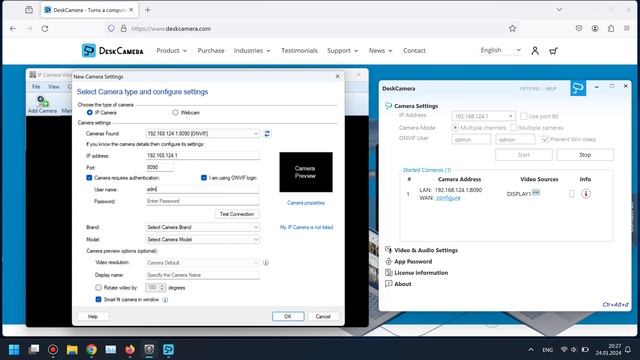This screenshot has width=640, height=360.
Task: Open the shopping cart icon
Action: [553, 51]
